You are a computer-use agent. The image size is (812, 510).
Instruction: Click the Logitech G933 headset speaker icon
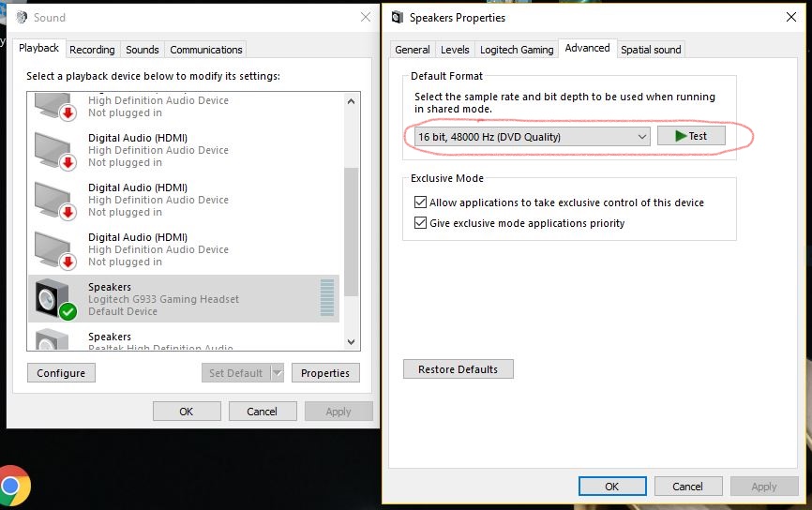click(53, 298)
